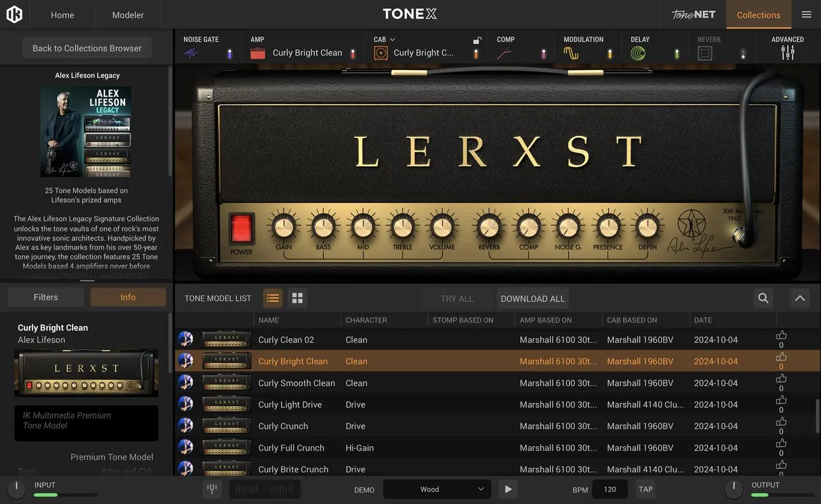Toggle the Reverb power LED
The image size is (821, 504).
click(743, 54)
